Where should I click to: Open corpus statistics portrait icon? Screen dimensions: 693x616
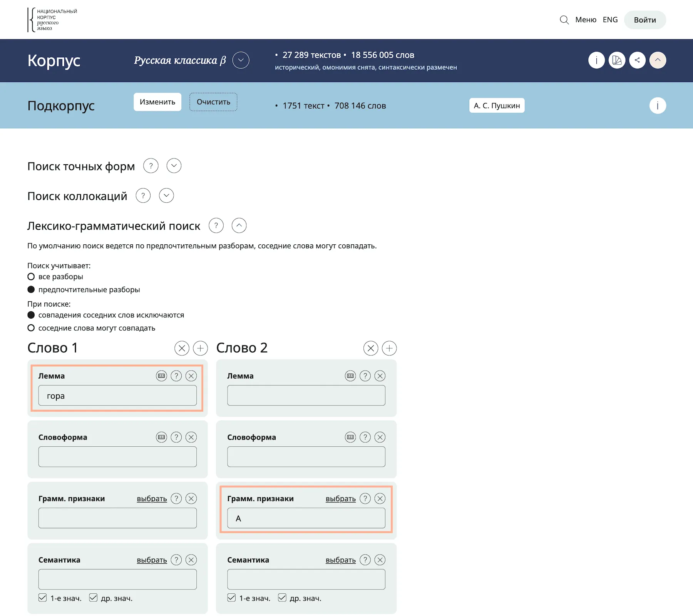[617, 60]
